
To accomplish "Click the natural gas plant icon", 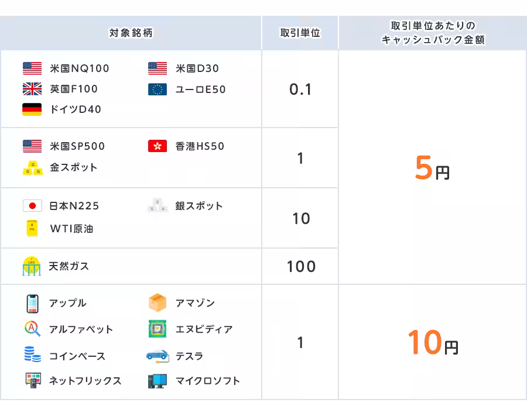I will coord(32,266).
